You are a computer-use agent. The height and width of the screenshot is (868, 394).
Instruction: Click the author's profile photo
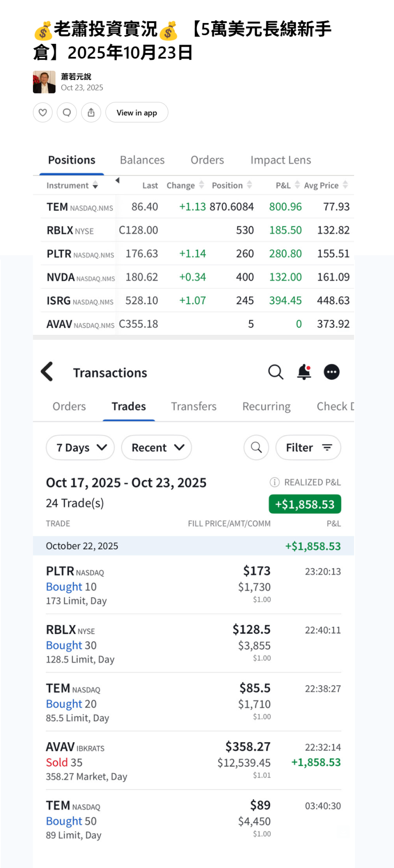pos(44,82)
